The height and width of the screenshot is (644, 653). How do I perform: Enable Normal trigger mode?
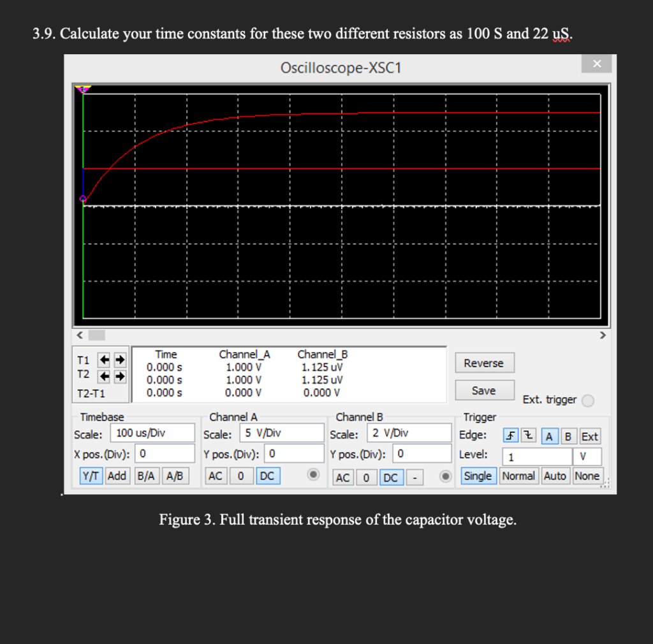[x=518, y=476]
